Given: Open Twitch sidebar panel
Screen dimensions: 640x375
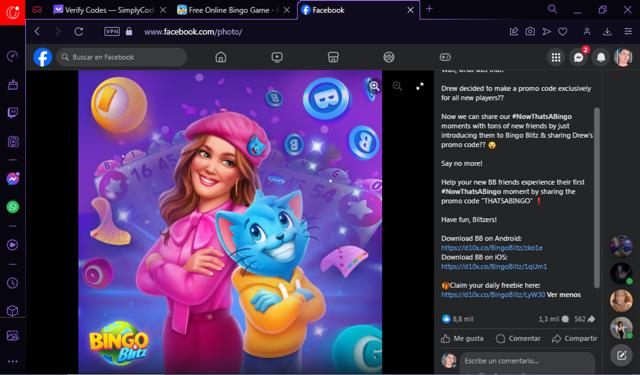Looking at the screenshot, I should coord(13,113).
